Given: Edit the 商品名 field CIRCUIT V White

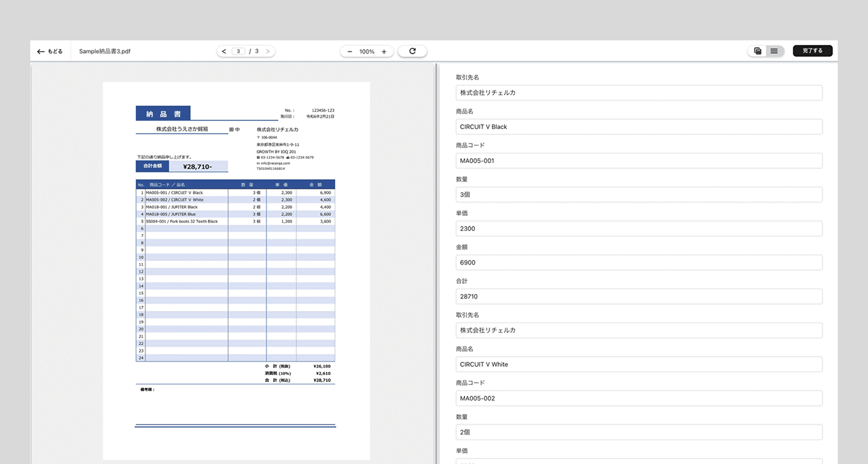Looking at the screenshot, I should point(639,364).
